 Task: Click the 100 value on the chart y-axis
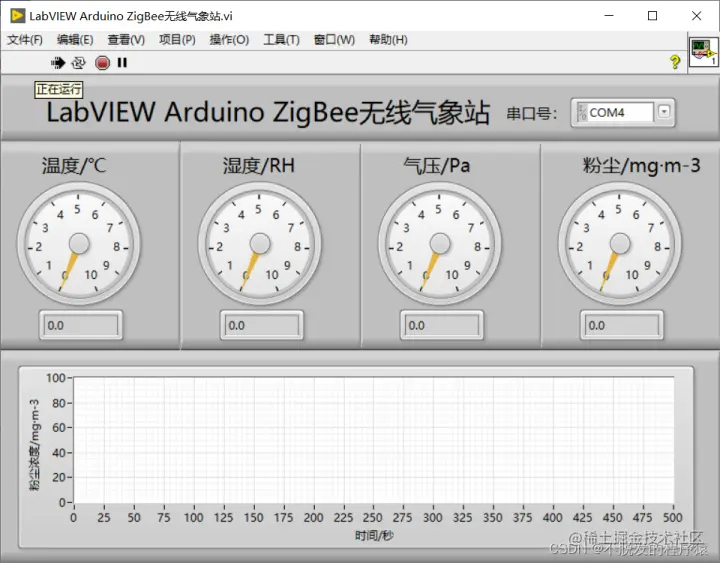(56, 378)
